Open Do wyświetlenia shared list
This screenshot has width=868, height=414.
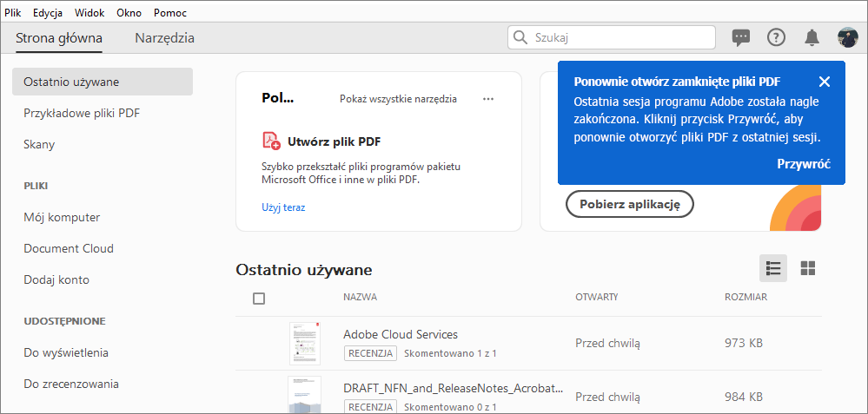(66, 352)
